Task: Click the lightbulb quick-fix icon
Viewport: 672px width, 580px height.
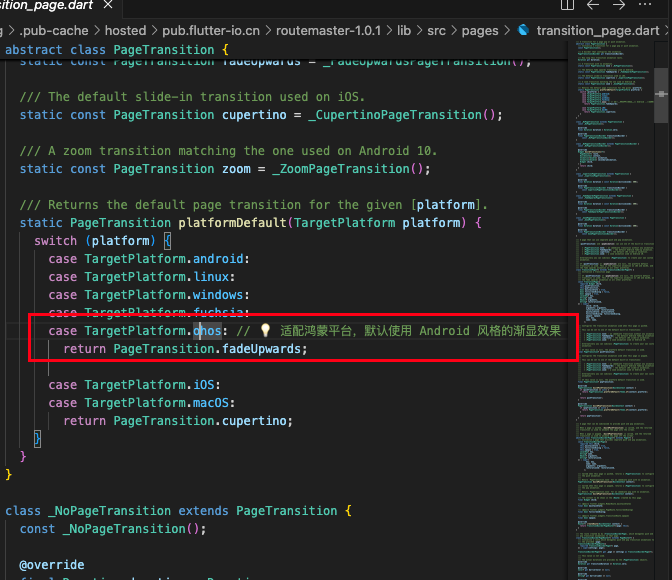Action: tap(265, 330)
